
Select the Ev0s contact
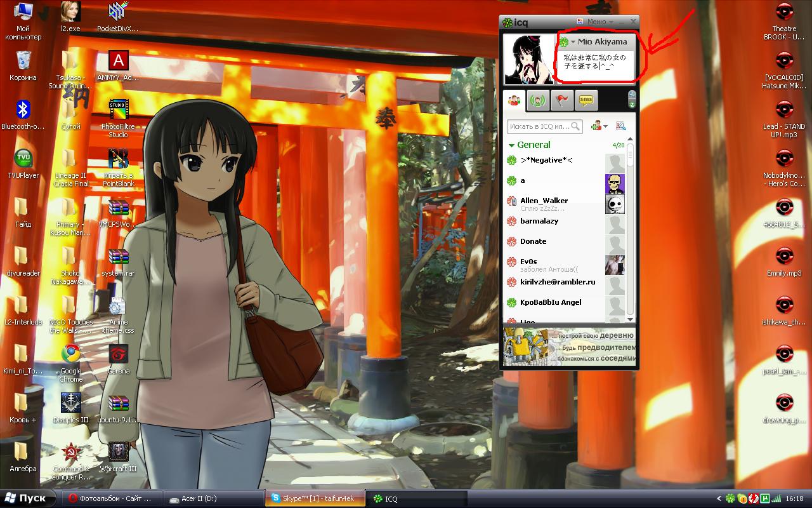(566, 265)
